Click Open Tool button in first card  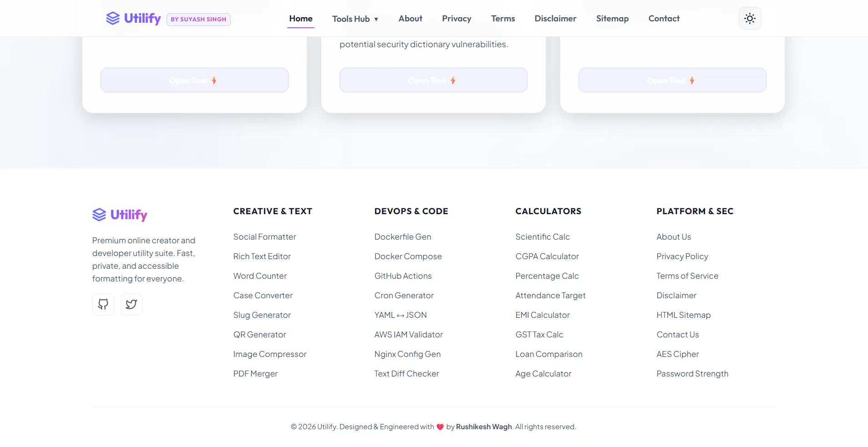point(194,80)
